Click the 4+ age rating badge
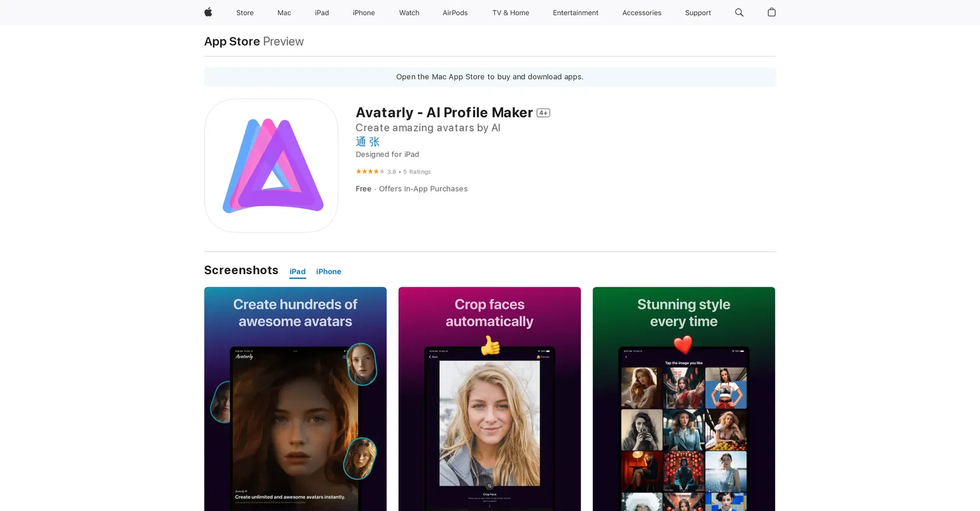Viewport: 980px width, 511px height. tap(544, 113)
